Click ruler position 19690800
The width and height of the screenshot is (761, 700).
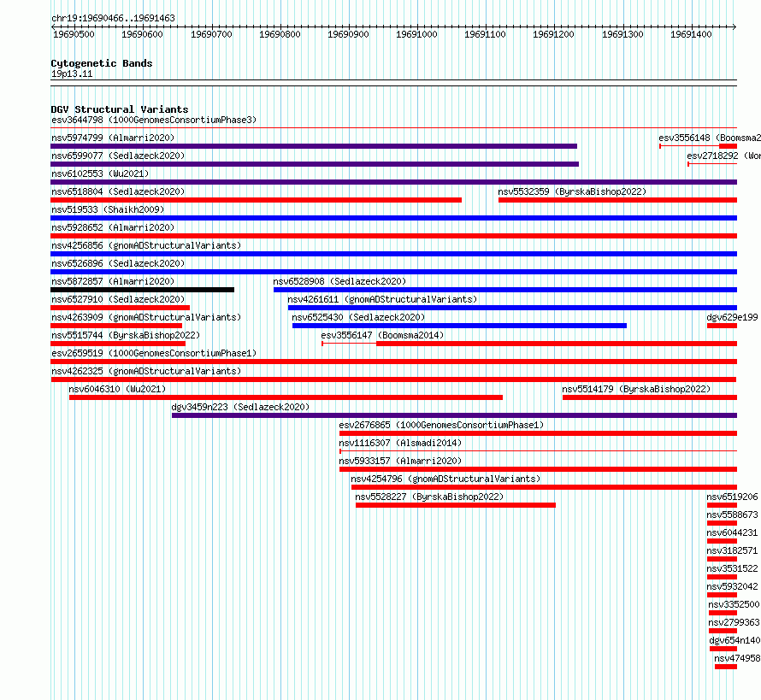click(280, 34)
